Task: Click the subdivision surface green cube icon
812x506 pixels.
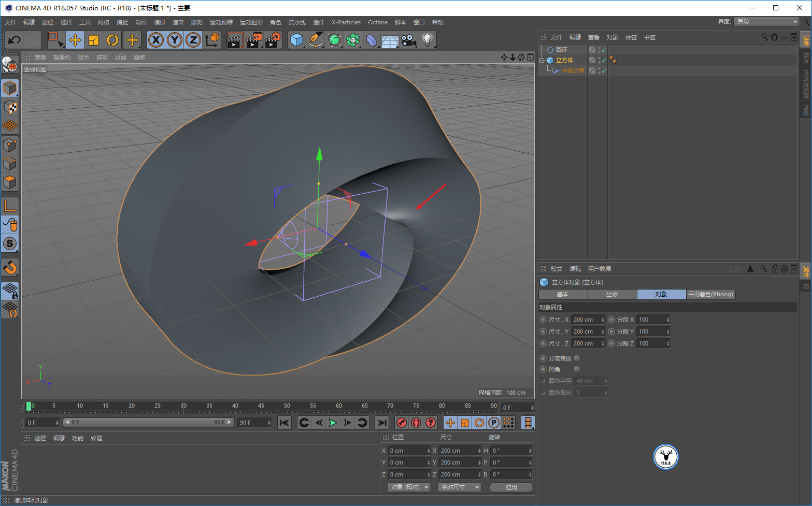Action: pyautogui.click(x=334, y=40)
